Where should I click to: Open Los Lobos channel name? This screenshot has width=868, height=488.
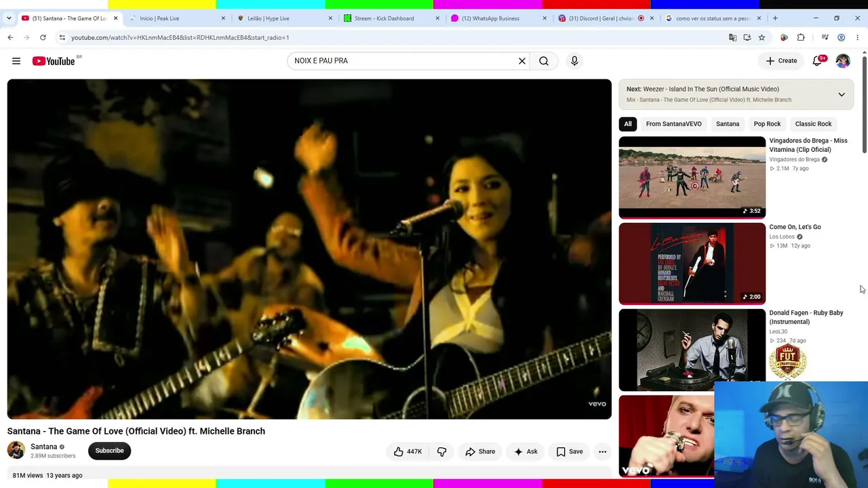782,237
